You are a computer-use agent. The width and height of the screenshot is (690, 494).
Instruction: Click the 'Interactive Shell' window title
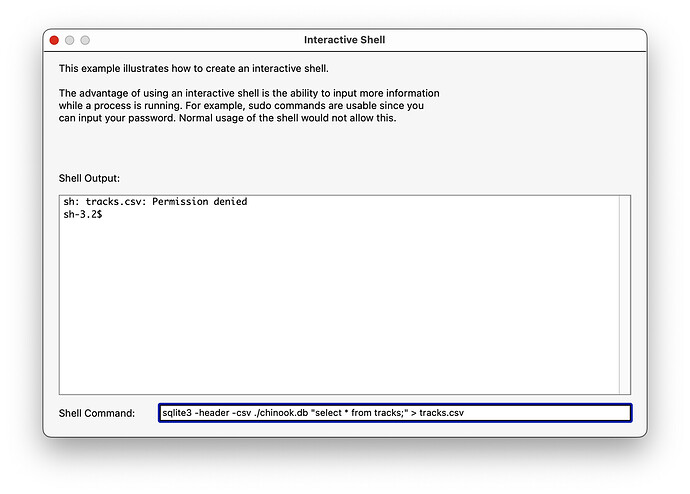(x=345, y=40)
